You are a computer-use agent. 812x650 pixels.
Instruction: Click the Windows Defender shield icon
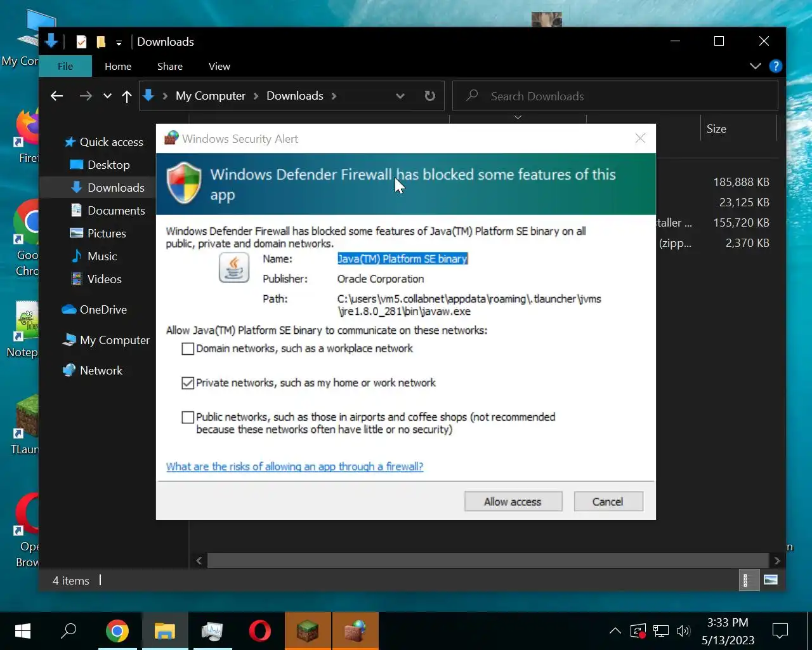tap(184, 183)
